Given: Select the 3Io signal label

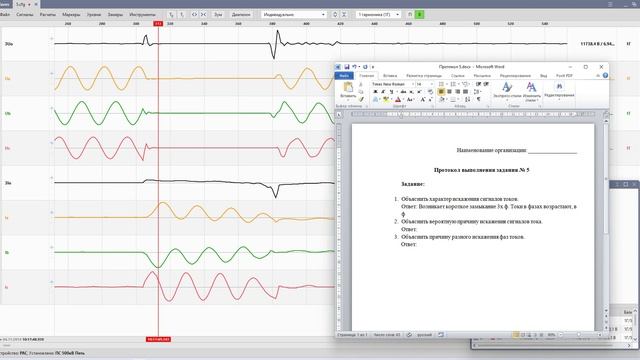Looking at the screenshot, I should (x=8, y=183).
